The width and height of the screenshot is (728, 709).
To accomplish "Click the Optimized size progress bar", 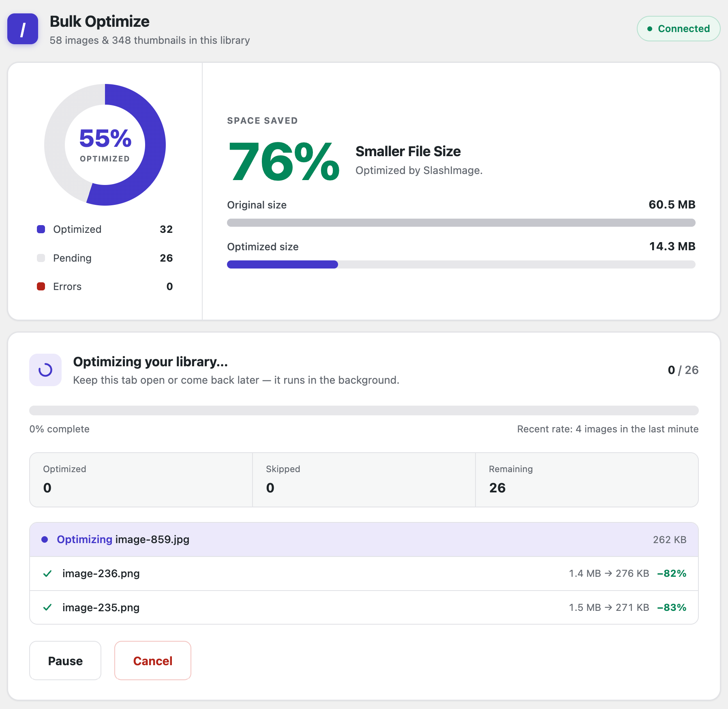I will [461, 264].
